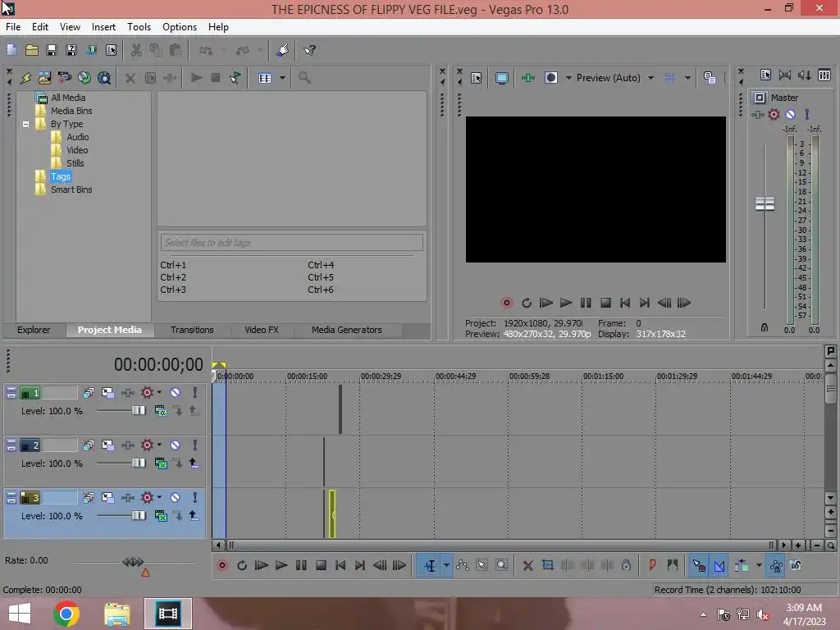Click the Undo arrow icon

point(206,50)
